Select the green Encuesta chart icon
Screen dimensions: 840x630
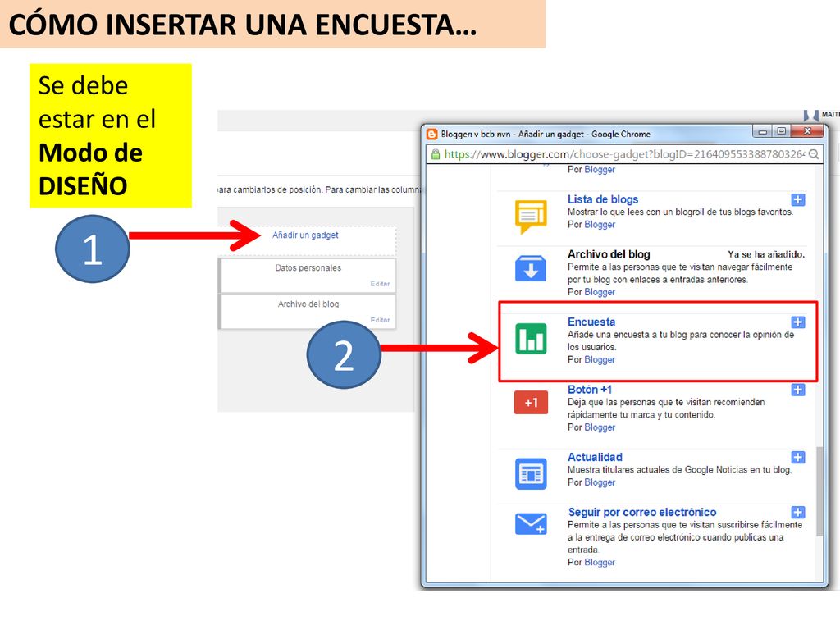point(531,339)
